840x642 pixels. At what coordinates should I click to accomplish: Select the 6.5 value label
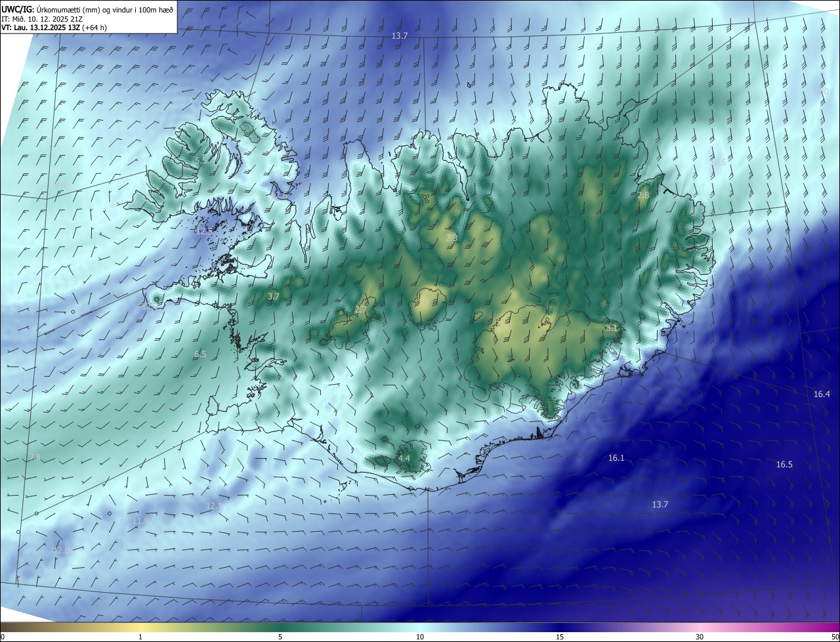(x=200, y=354)
